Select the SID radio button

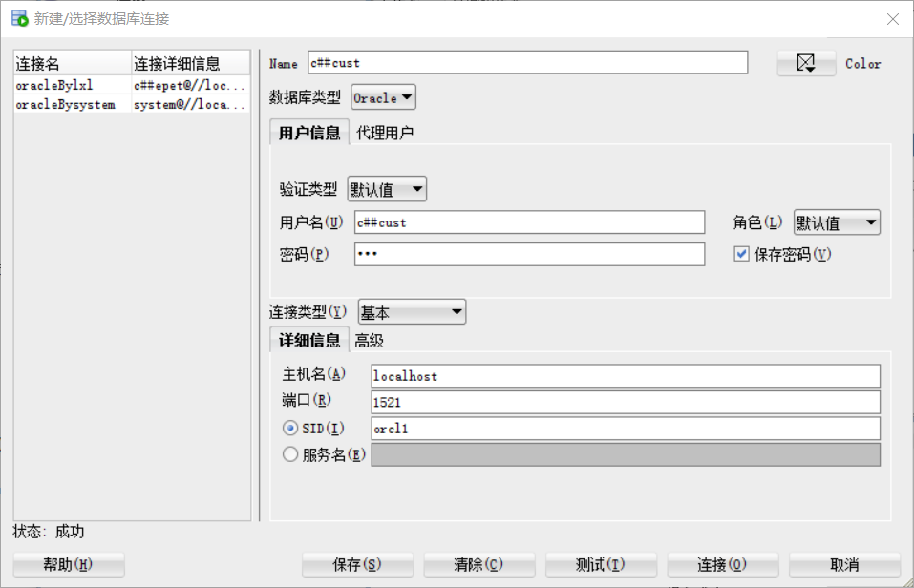pos(290,429)
